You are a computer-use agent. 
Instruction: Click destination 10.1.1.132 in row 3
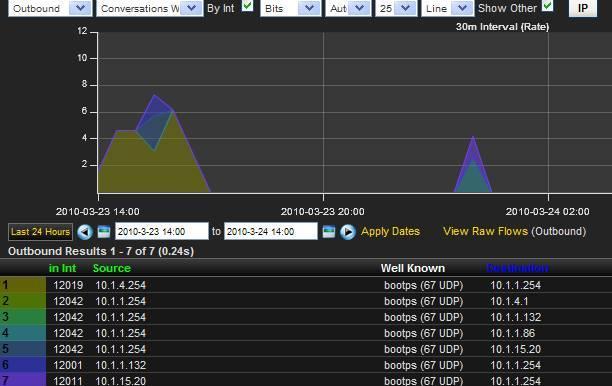516,317
